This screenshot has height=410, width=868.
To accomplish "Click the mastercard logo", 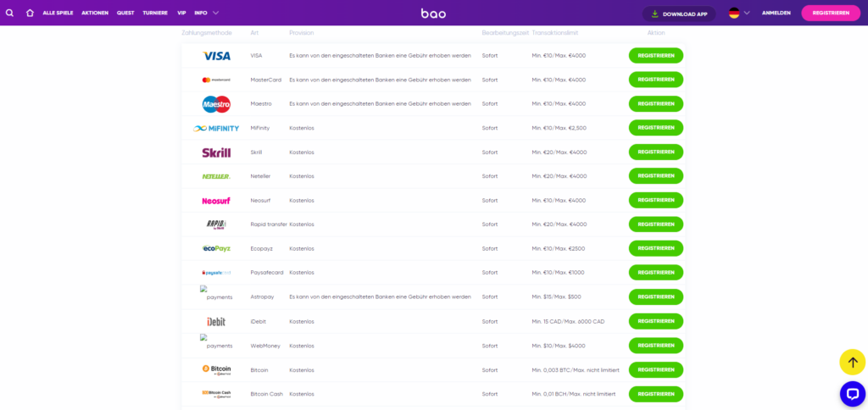I will coord(216,80).
